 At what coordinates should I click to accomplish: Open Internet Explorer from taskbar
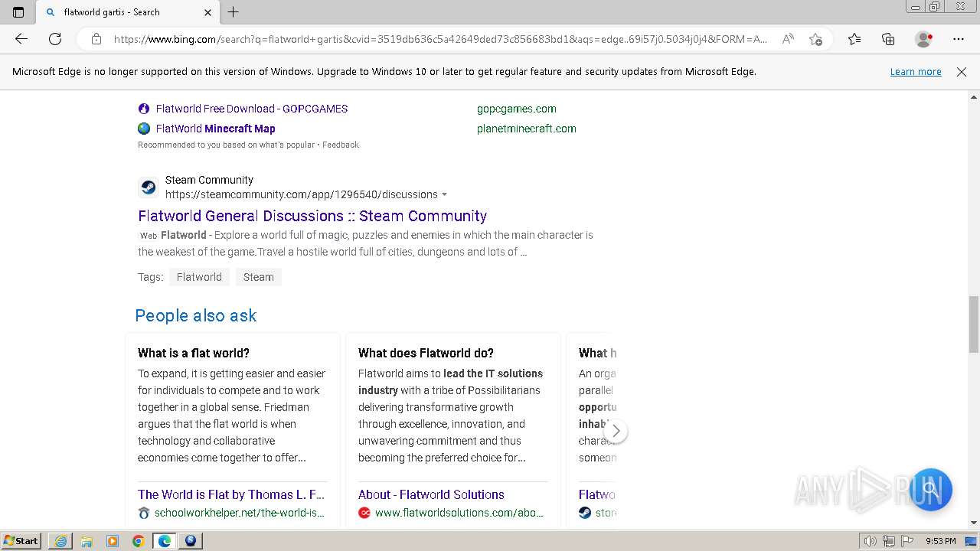point(60,541)
